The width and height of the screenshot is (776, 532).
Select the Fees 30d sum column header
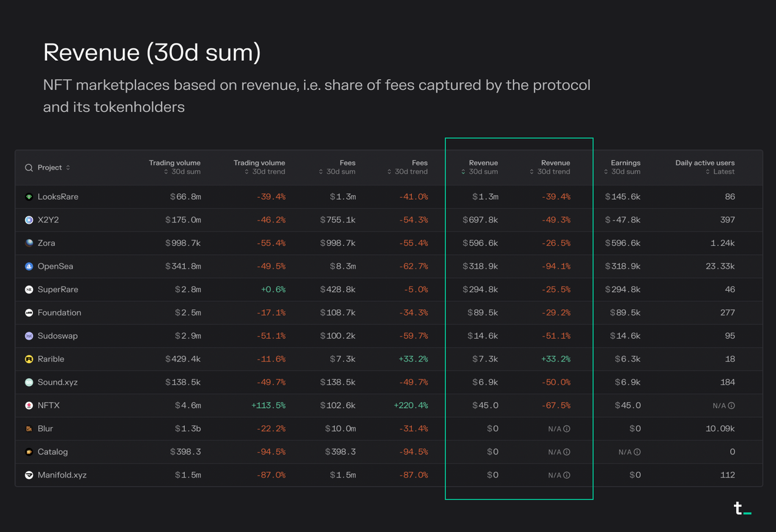point(347,163)
